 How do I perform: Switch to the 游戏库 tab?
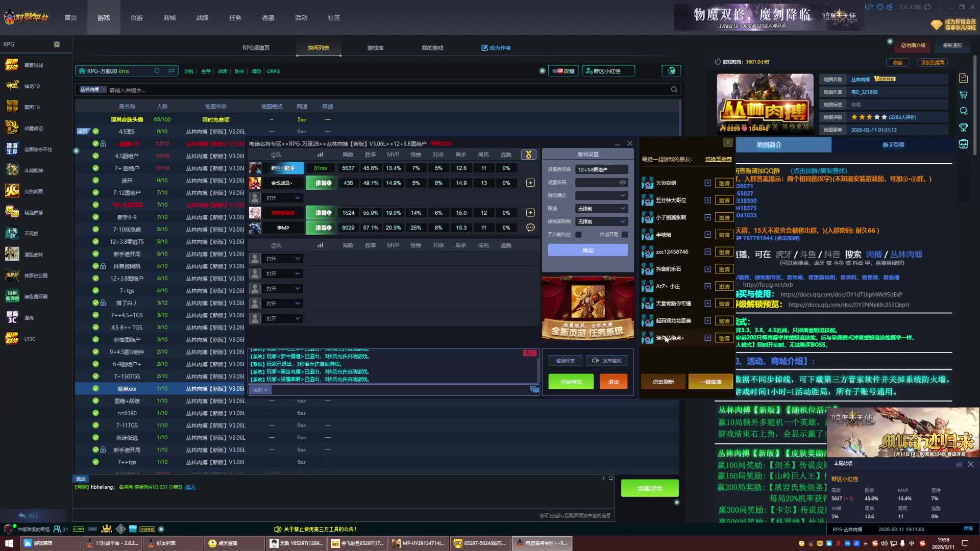(375, 48)
